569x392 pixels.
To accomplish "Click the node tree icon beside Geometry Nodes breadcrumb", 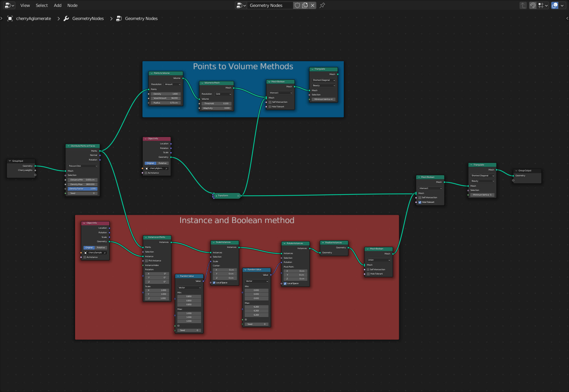I will click(119, 18).
